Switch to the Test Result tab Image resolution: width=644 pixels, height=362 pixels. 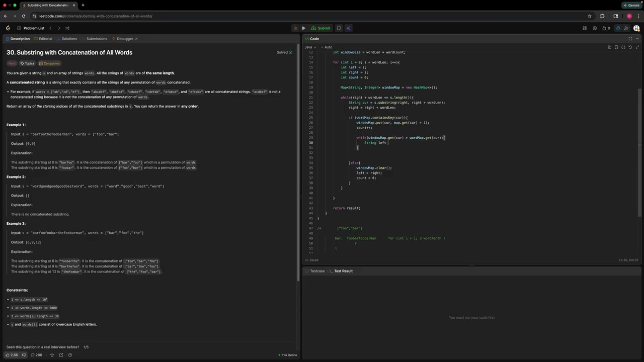(341, 271)
